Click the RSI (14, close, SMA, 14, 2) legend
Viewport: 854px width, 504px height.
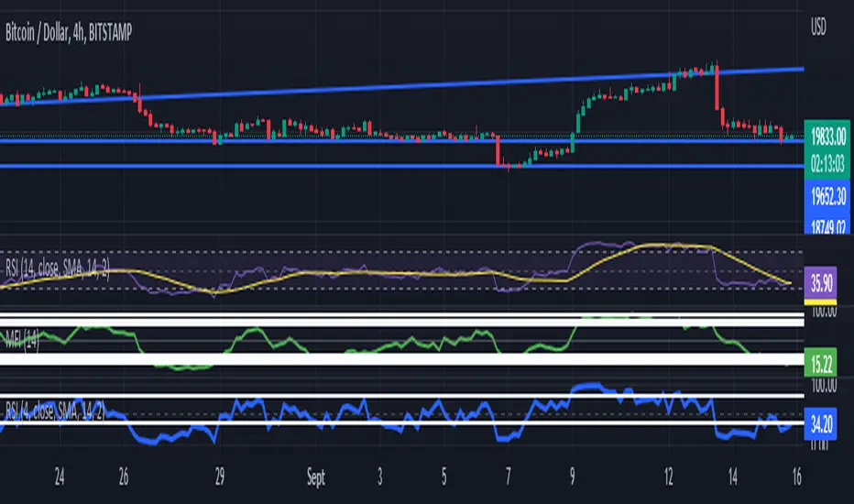pyautogui.click(x=57, y=268)
